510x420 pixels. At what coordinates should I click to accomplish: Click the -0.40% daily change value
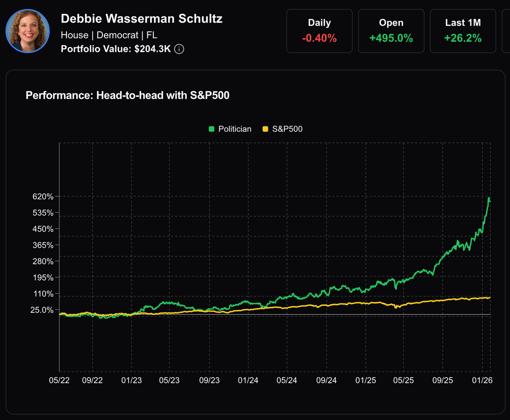point(319,38)
